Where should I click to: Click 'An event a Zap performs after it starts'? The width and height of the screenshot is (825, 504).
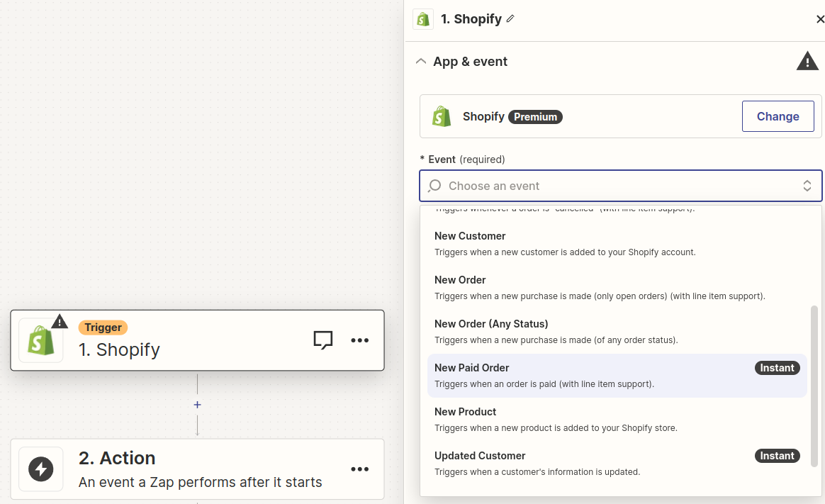(200, 483)
